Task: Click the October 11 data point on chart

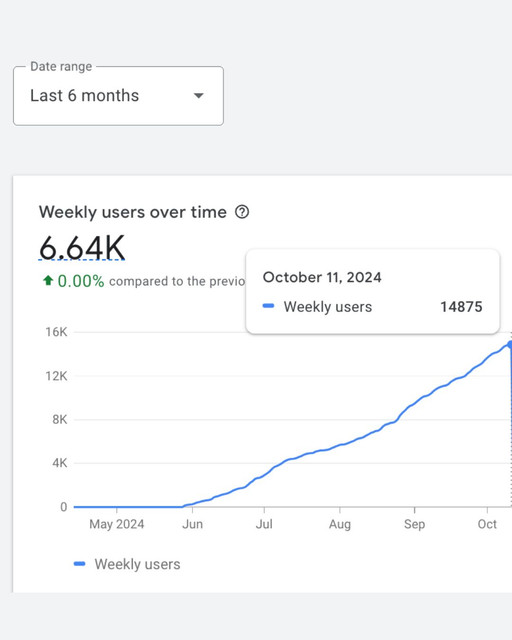Action: pos(510,345)
